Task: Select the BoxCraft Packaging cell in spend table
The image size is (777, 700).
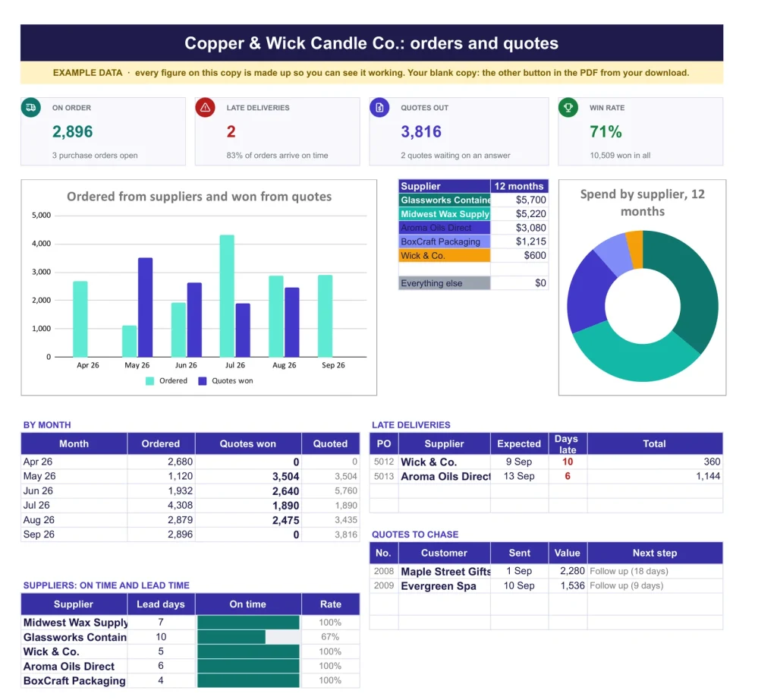Action: click(x=445, y=241)
